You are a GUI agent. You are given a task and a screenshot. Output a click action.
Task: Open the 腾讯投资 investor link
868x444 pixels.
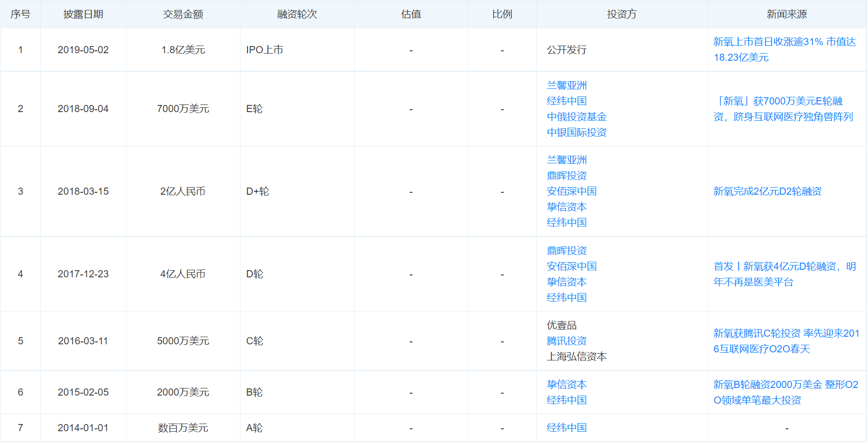pyautogui.click(x=567, y=341)
